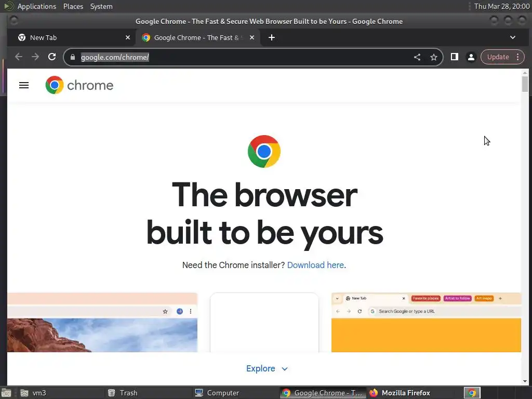Go forward using the browser forward arrow

point(35,57)
